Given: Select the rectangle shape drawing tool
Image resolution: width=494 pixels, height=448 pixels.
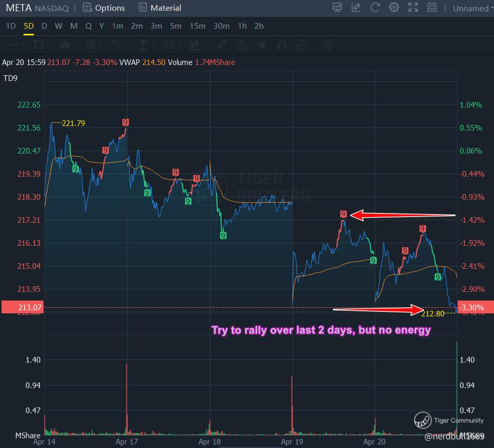Looking at the screenshot, I should pyautogui.click(x=38, y=45).
